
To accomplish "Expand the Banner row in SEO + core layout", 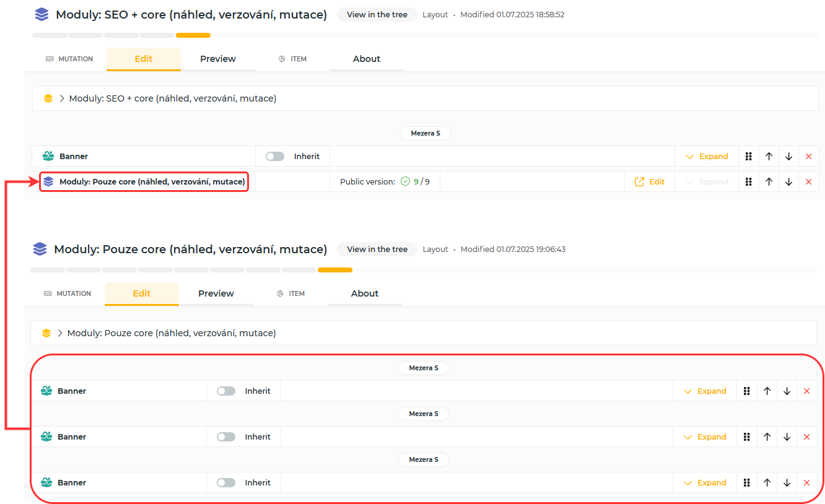I will [x=707, y=157].
